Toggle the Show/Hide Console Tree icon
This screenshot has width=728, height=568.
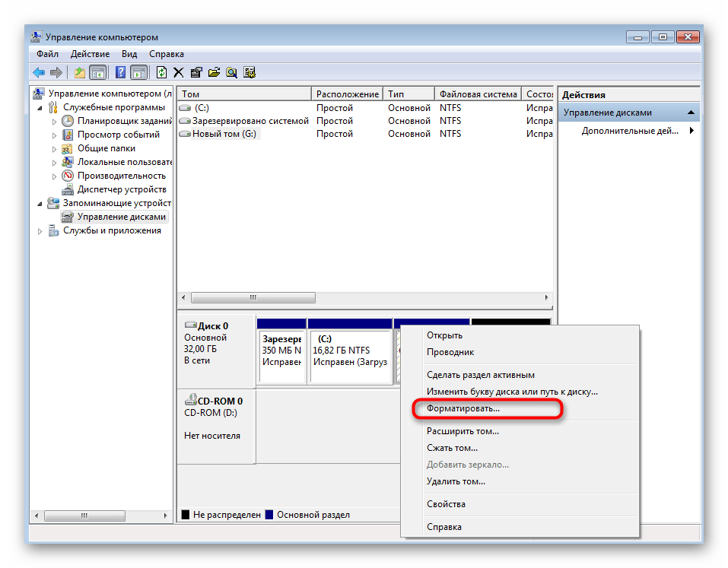point(98,72)
